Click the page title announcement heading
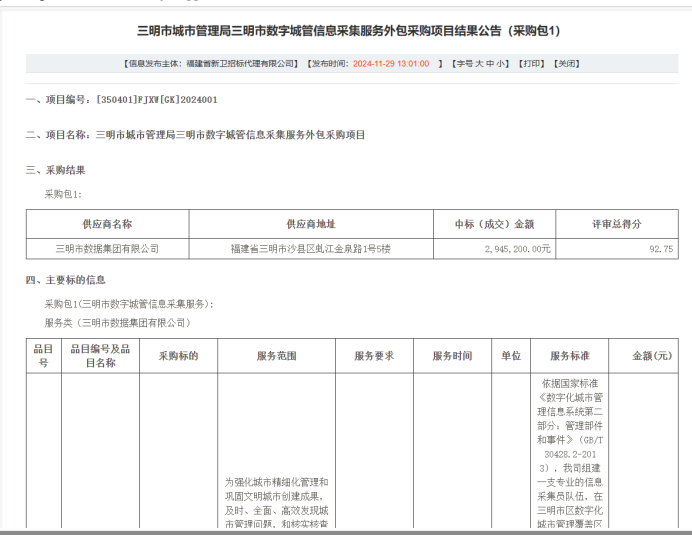Screen dimensions: 692x535 click(x=346, y=31)
